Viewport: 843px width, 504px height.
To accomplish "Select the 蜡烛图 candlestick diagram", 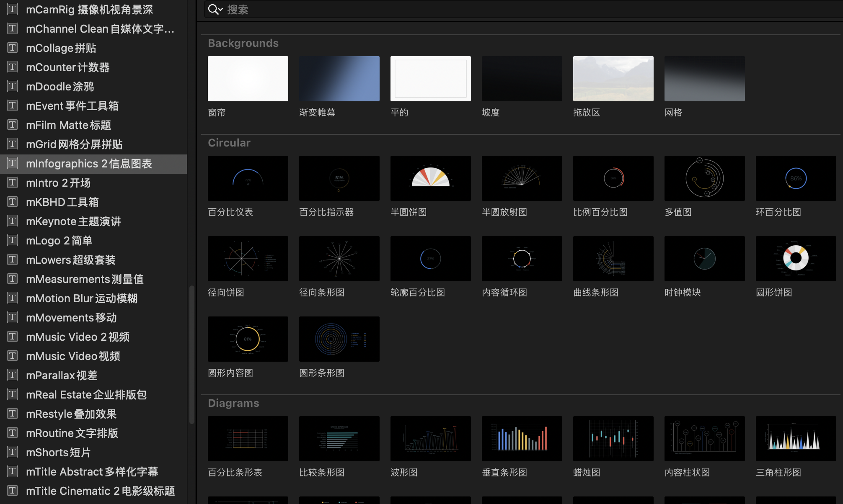I will click(613, 439).
